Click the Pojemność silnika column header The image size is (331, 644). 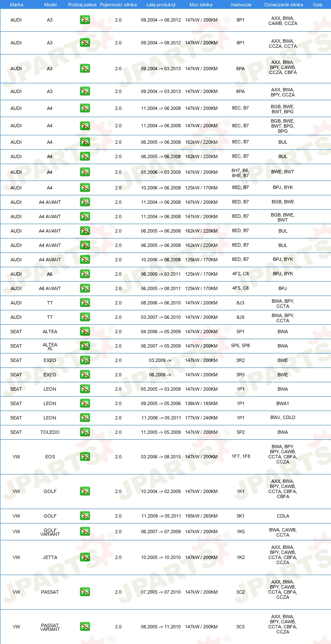click(x=118, y=5)
